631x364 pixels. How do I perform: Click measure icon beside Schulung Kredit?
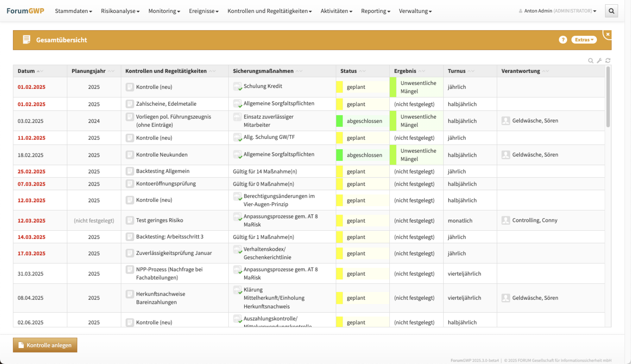(x=237, y=86)
